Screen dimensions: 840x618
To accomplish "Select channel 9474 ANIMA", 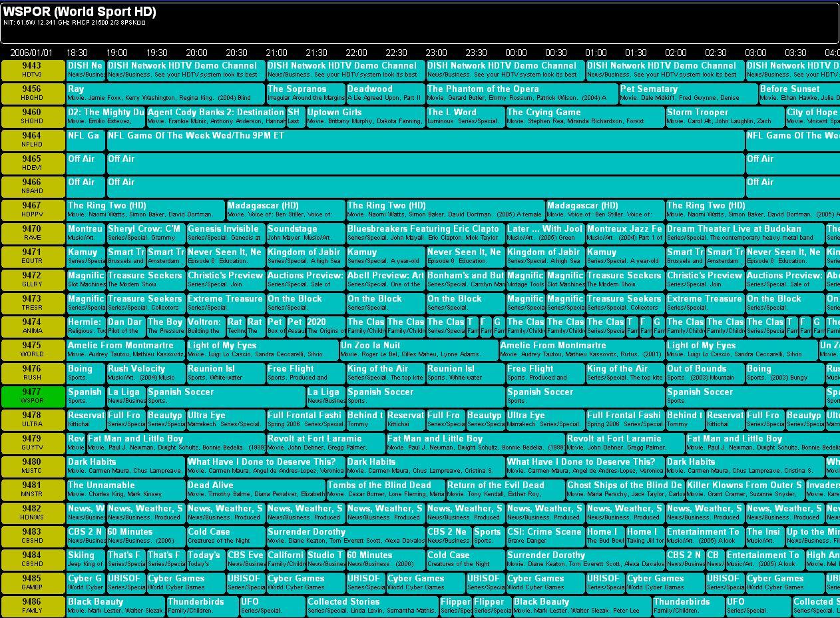I will [x=33, y=327].
